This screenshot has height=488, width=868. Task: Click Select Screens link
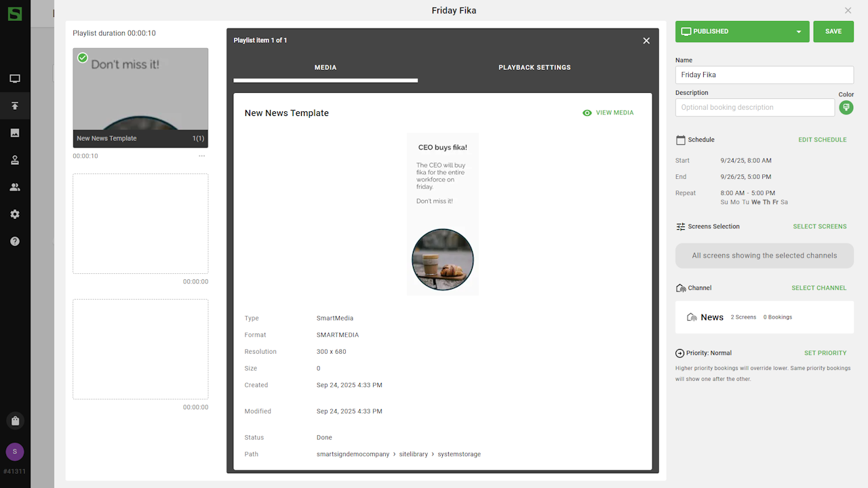coord(819,226)
